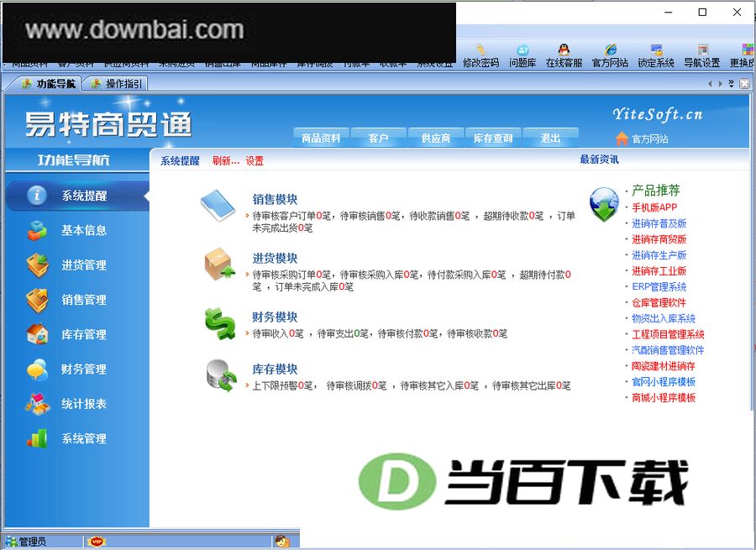Open the 库存查询 banner tab
The width and height of the screenshot is (756, 550).
coord(493,138)
